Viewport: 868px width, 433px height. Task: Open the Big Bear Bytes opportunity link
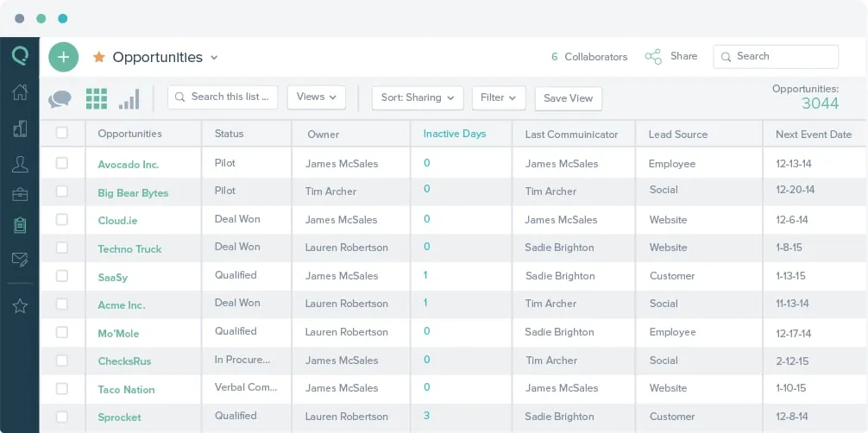pyautogui.click(x=133, y=193)
